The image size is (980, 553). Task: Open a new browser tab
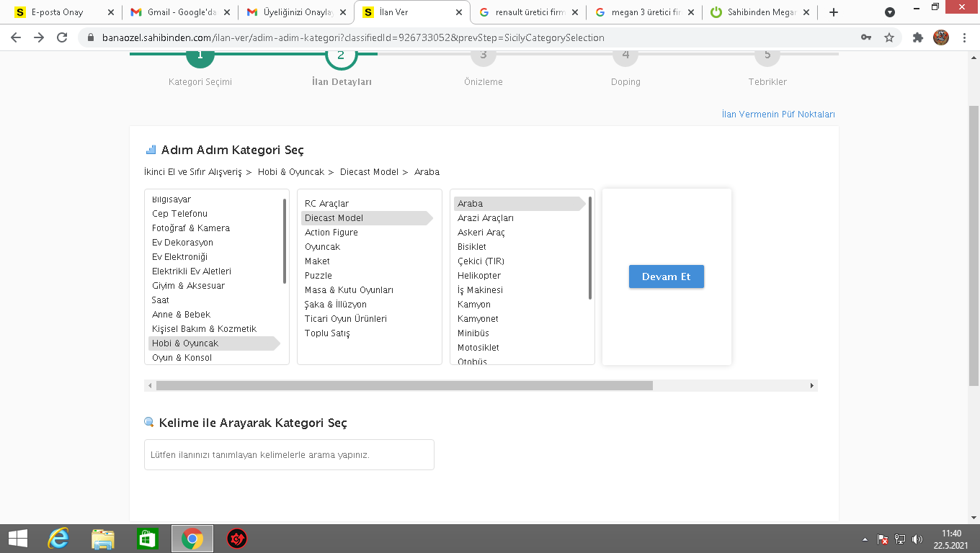834,12
